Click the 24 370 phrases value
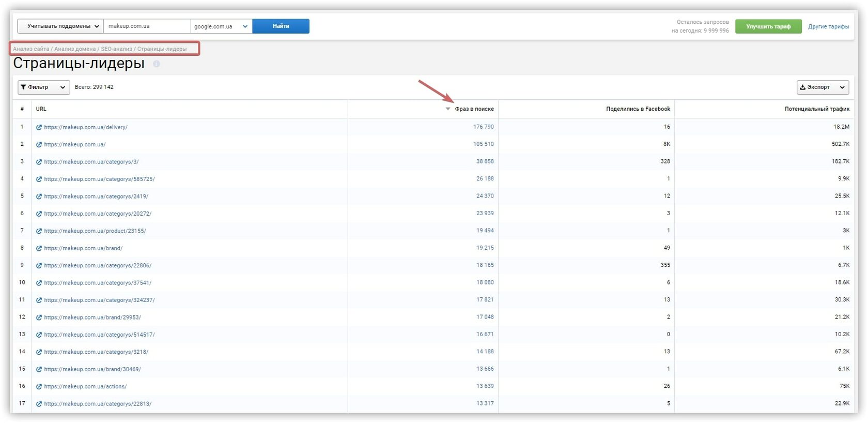 click(x=485, y=196)
